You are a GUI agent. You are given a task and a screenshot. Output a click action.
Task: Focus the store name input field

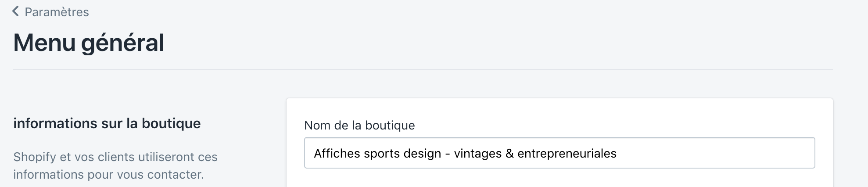[559, 153]
